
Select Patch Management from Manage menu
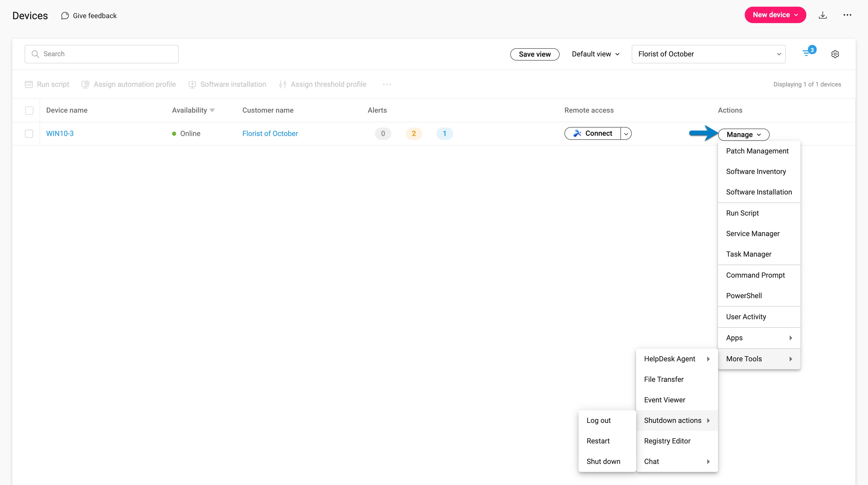click(x=757, y=151)
